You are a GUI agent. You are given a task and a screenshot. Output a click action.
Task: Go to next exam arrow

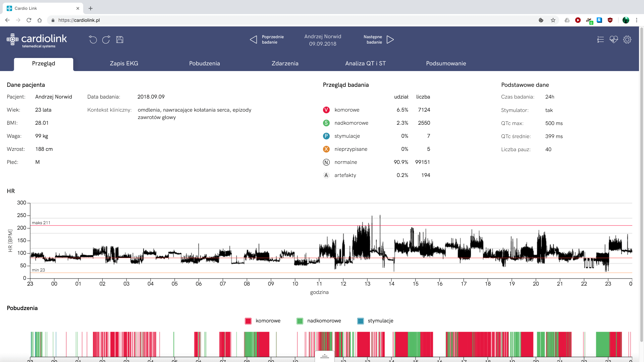click(390, 40)
